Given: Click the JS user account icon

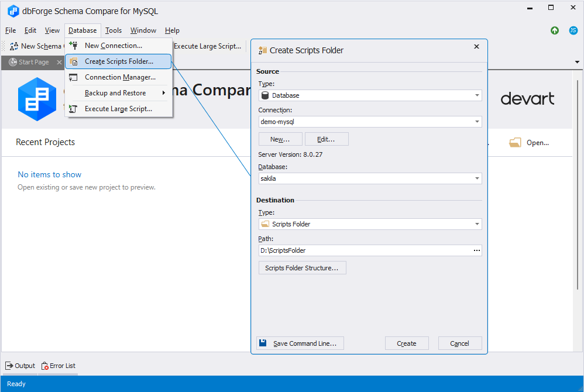Looking at the screenshot, I should click(573, 30).
